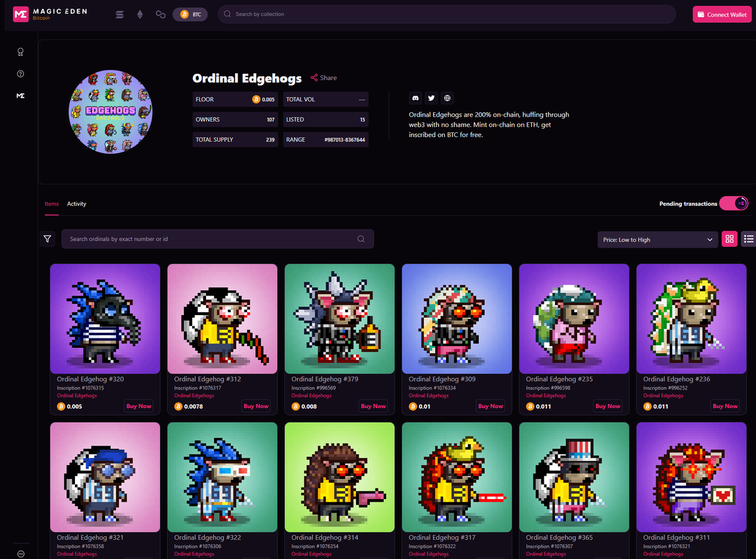
Task: Open Ordinal Edgehog #312 image
Action: click(x=222, y=319)
